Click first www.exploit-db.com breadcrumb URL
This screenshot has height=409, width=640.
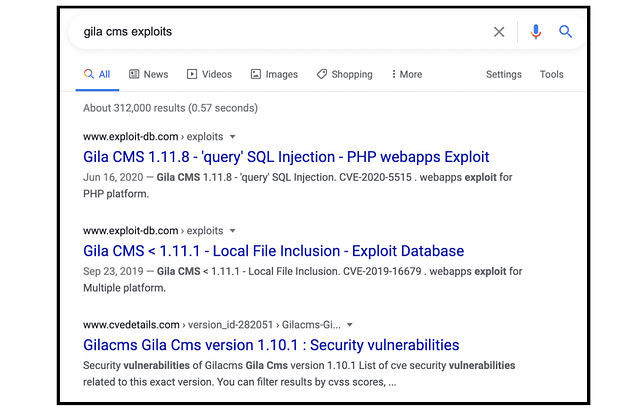point(131,136)
